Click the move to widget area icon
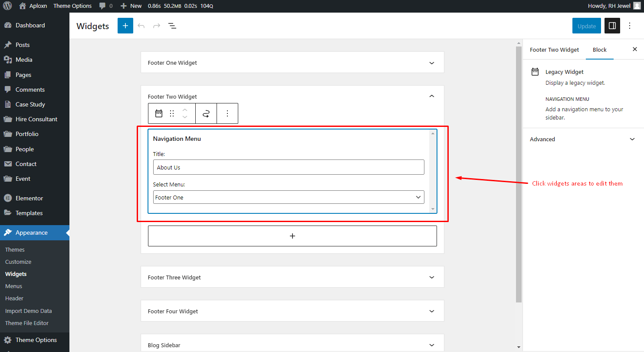644x352 pixels. [x=206, y=113]
